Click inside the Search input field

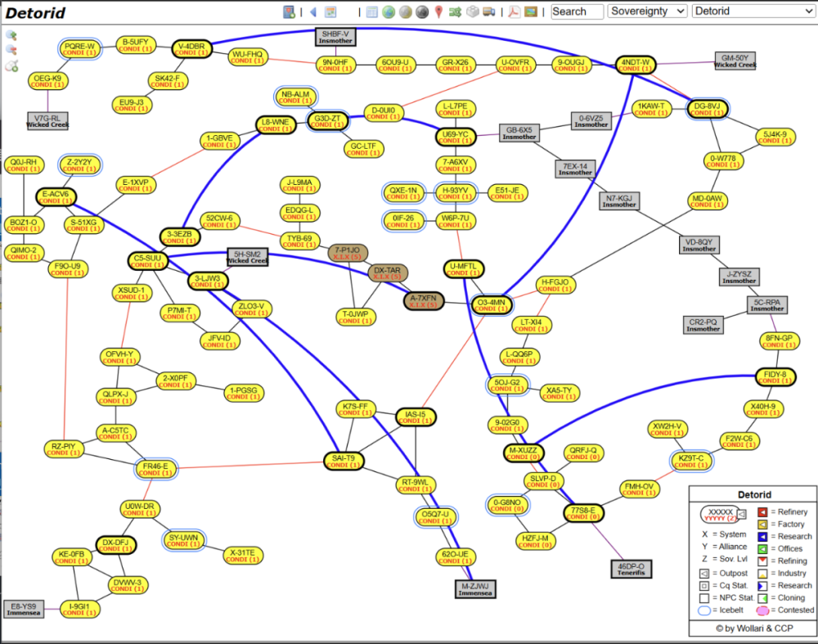(x=577, y=11)
